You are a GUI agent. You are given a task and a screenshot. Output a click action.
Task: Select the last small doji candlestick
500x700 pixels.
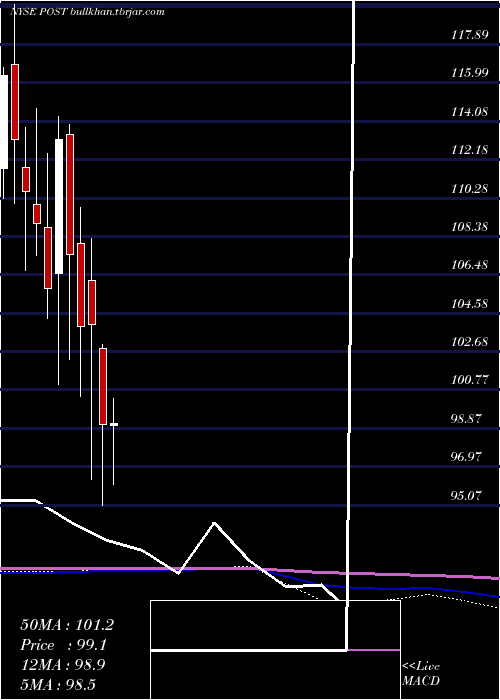point(114,425)
